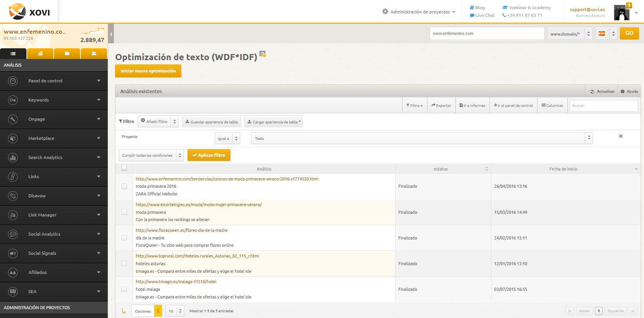The height and width of the screenshot is (318, 644).
Task: Open the Social Analytics menu item
Action: 54,234
